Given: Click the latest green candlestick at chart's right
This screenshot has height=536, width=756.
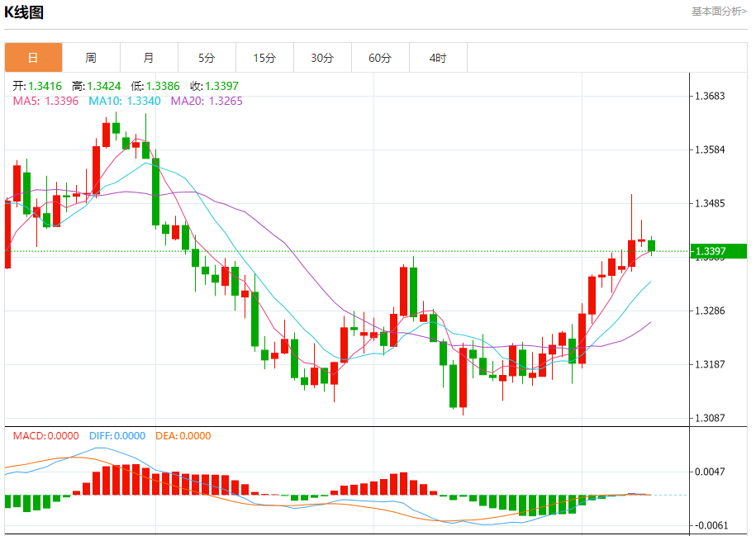Looking at the screenshot, I should (x=651, y=246).
